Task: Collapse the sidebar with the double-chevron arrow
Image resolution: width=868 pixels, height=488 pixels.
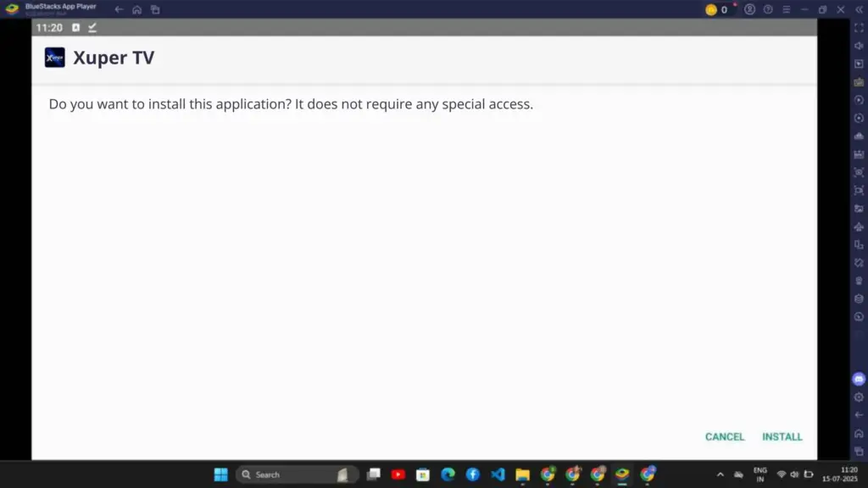Action: point(859,9)
